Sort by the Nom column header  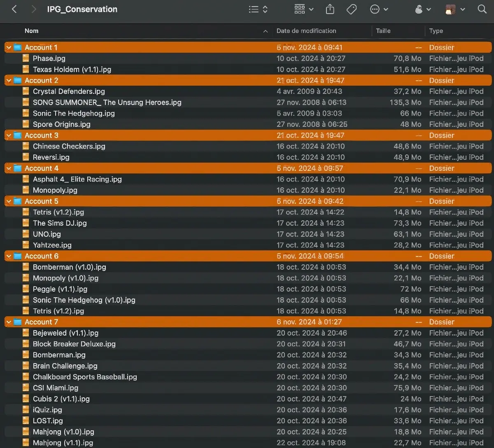tap(32, 31)
